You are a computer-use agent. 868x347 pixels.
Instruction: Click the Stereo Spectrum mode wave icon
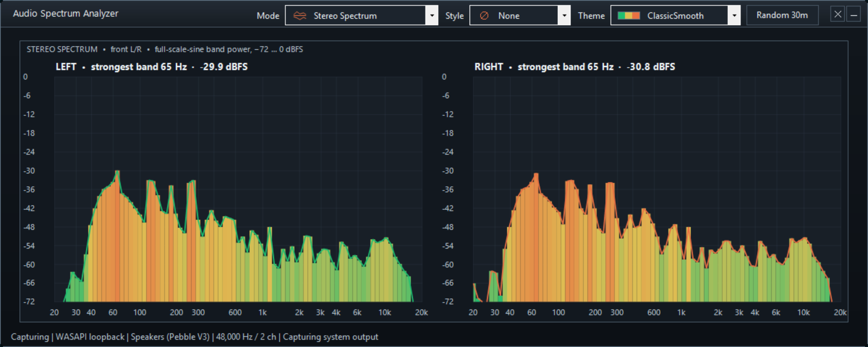pyautogui.click(x=300, y=16)
